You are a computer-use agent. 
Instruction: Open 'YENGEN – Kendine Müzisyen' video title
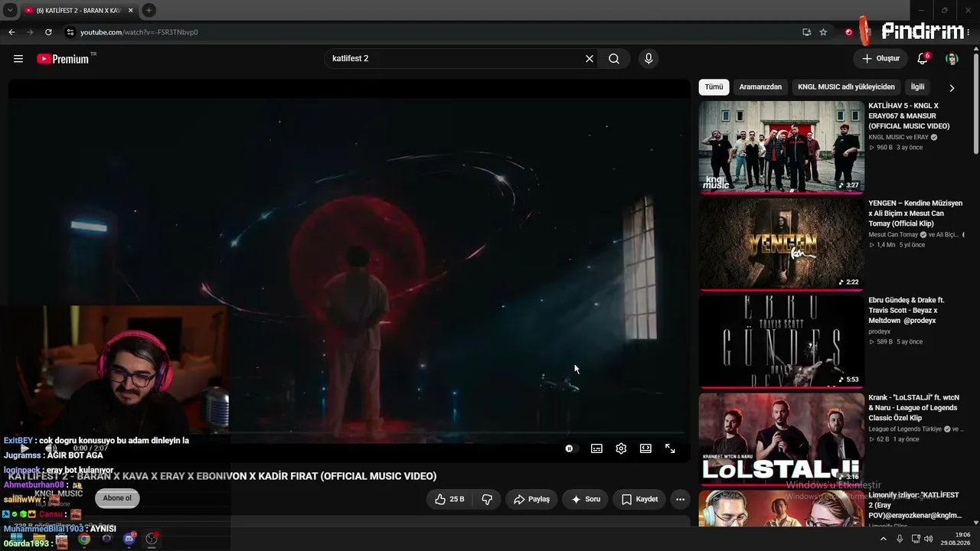tap(915, 214)
